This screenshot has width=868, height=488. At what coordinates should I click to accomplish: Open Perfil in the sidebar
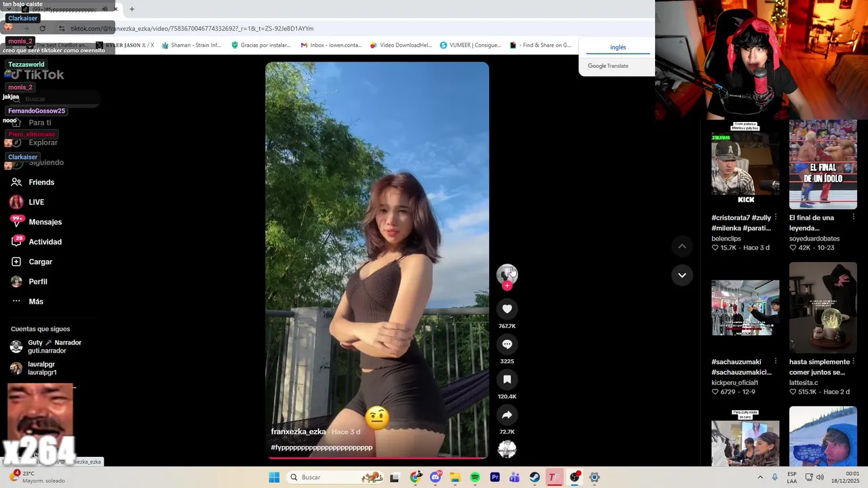[x=28, y=281]
